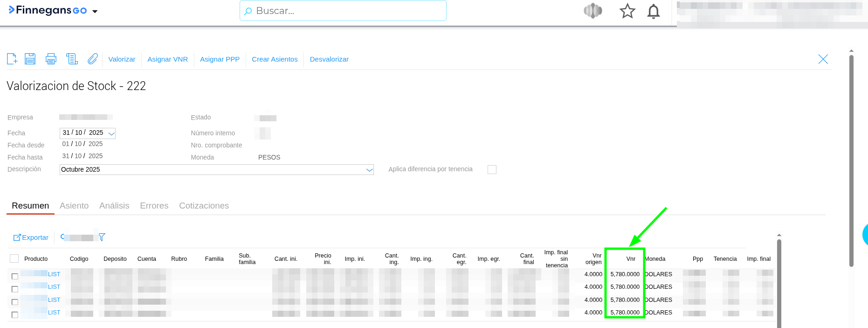Enable Aplica diferencia por tenencia checkbox
This screenshot has height=328, width=868.
492,169
